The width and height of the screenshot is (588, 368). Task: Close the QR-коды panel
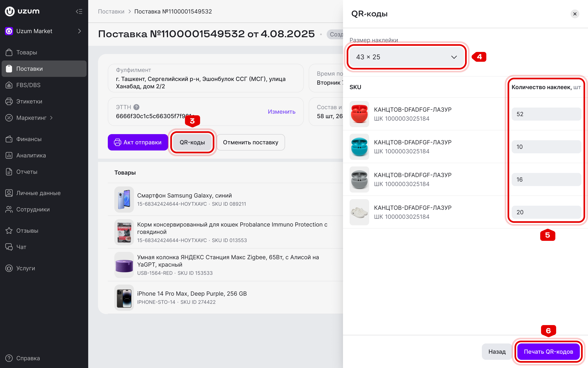pos(575,14)
